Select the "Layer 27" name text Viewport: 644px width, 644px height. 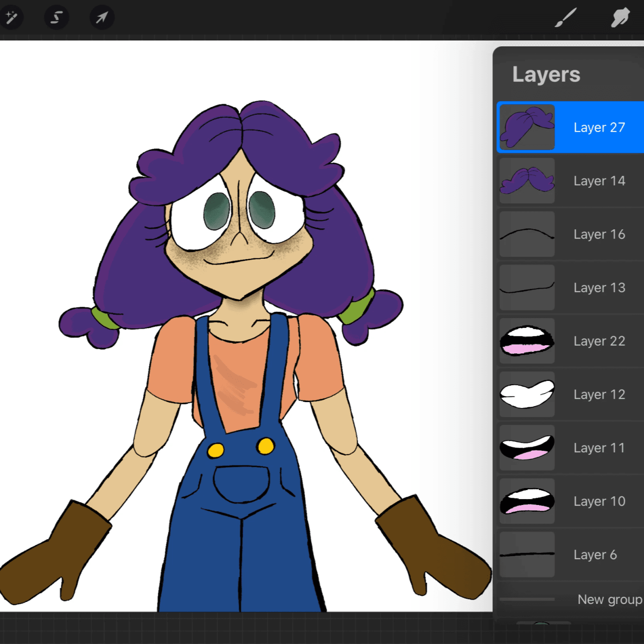point(599,127)
